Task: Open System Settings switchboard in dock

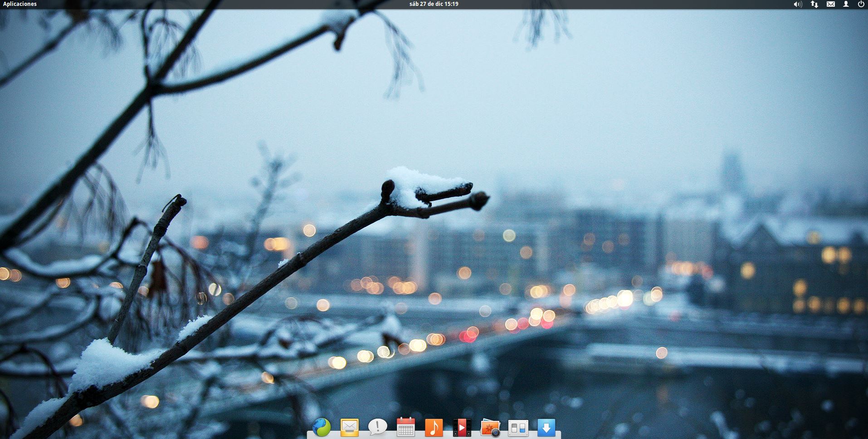Action: coord(518,428)
